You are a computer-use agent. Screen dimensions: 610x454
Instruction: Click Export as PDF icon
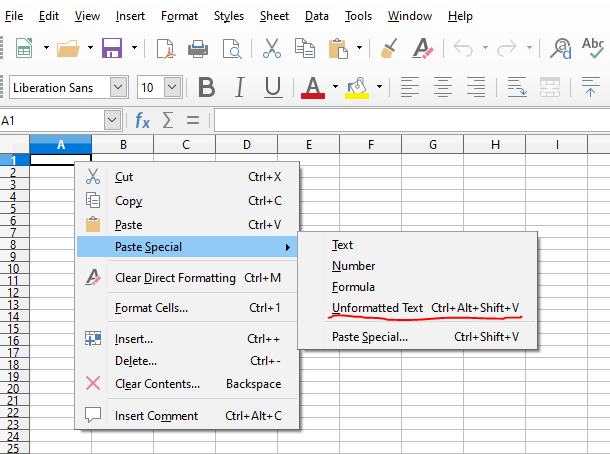point(164,47)
